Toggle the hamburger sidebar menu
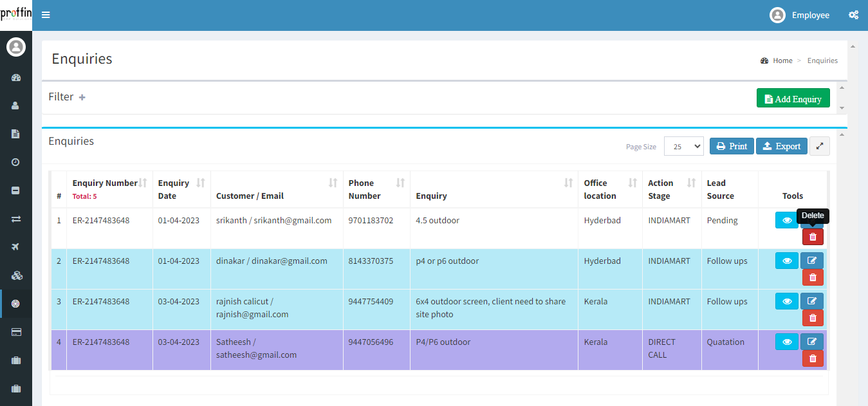Image resolution: width=868 pixels, height=406 pixels. (46, 15)
